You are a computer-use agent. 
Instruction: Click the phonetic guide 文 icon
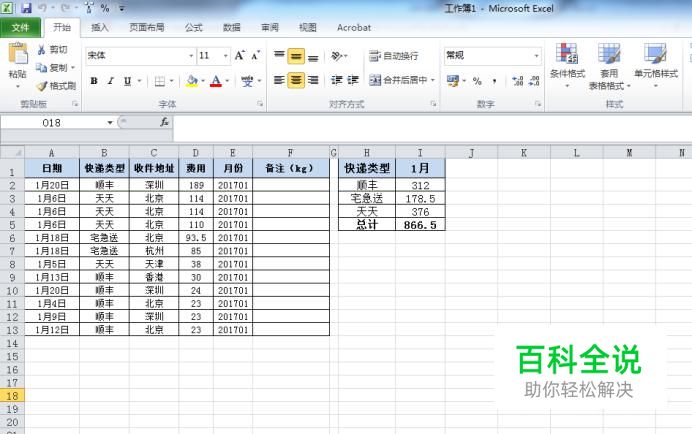pyautogui.click(x=247, y=81)
